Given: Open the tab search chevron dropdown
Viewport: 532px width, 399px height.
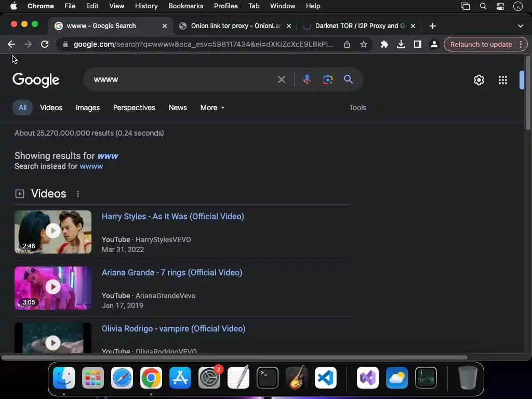Looking at the screenshot, I should pos(521,26).
